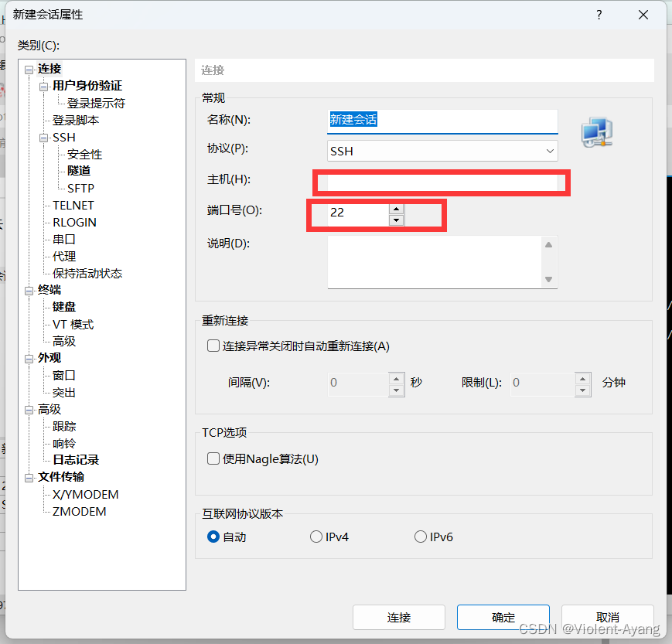Click the 连接 button
The width and height of the screenshot is (672, 644).
point(398,617)
